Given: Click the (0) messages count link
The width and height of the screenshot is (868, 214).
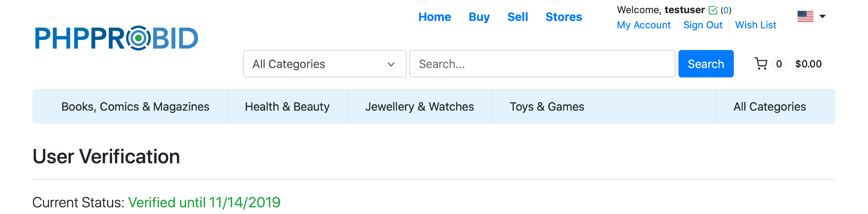Looking at the screenshot, I should (726, 10).
